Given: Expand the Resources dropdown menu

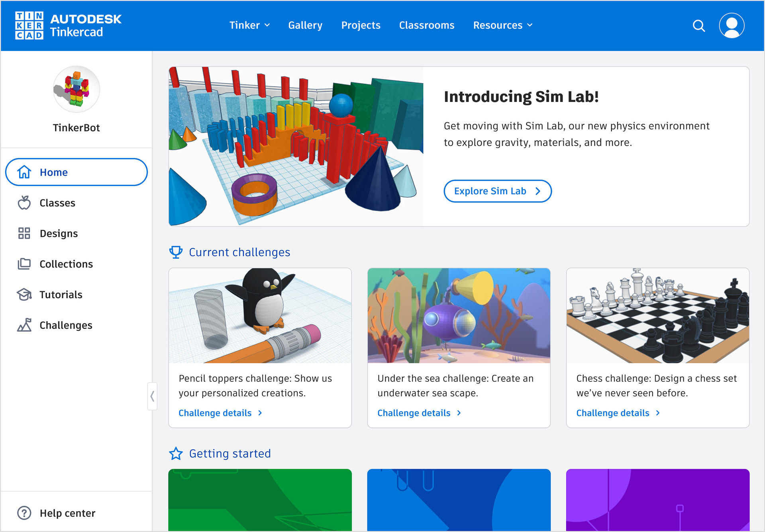Looking at the screenshot, I should click(x=503, y=25).
